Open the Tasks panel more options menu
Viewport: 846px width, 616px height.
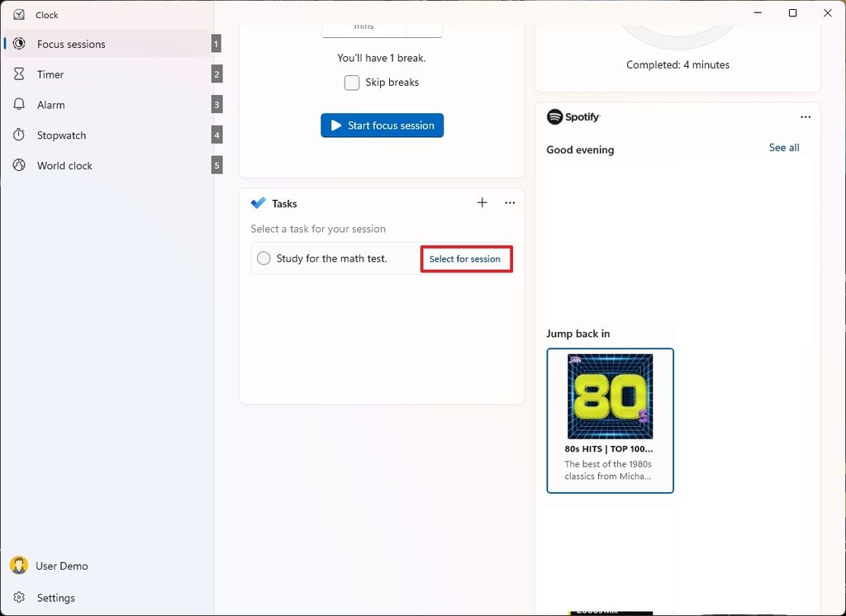coord(510,202)
